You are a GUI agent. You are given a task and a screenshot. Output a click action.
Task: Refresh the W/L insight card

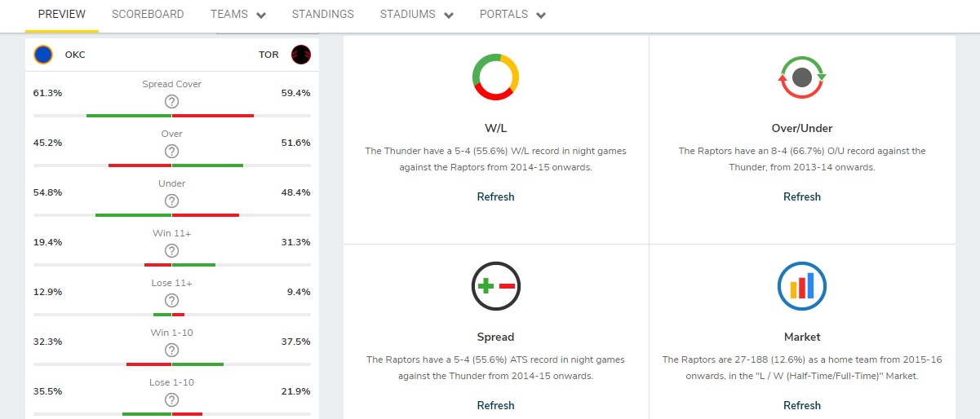[495, 196]
